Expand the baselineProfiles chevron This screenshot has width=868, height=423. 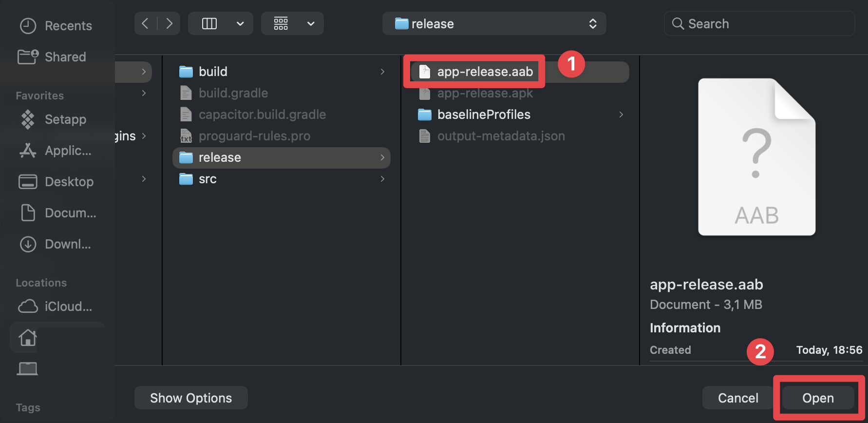(x=621, y=115)
